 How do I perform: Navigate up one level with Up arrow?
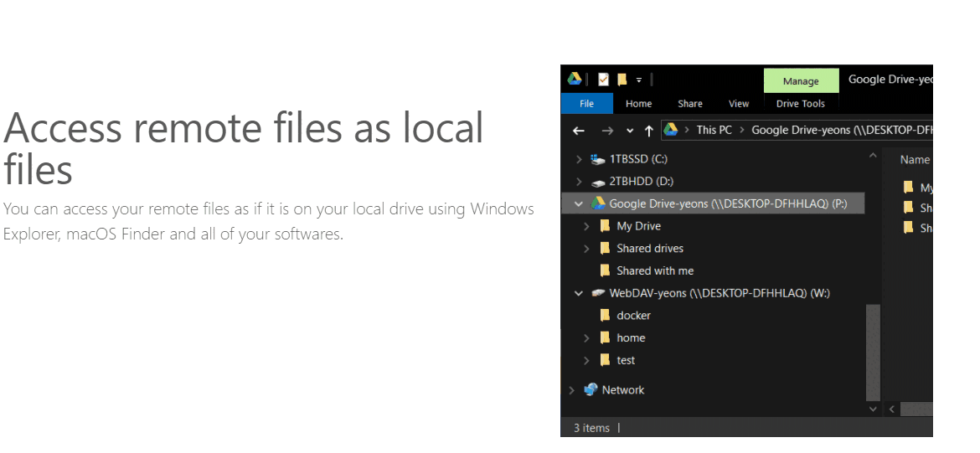(x=648, y=131)
